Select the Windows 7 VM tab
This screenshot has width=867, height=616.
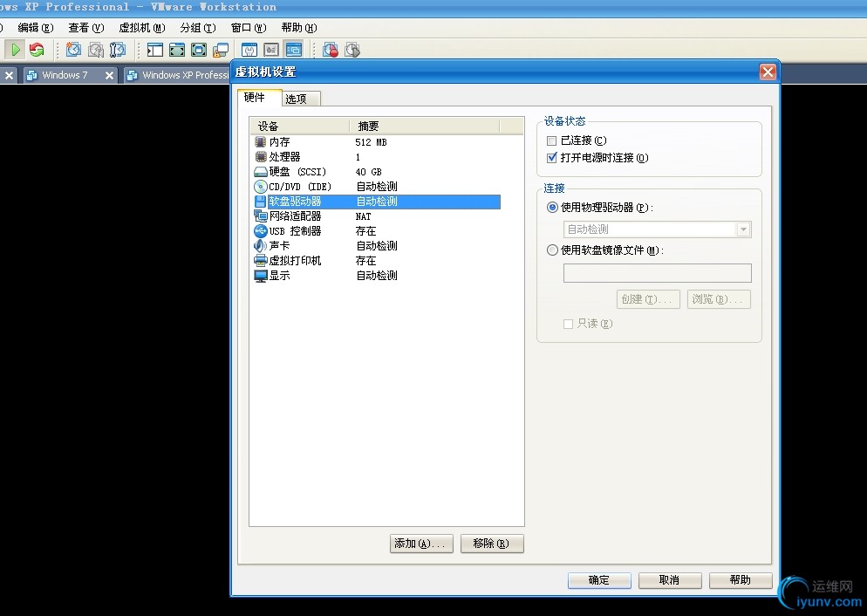[x=71, y=75]
